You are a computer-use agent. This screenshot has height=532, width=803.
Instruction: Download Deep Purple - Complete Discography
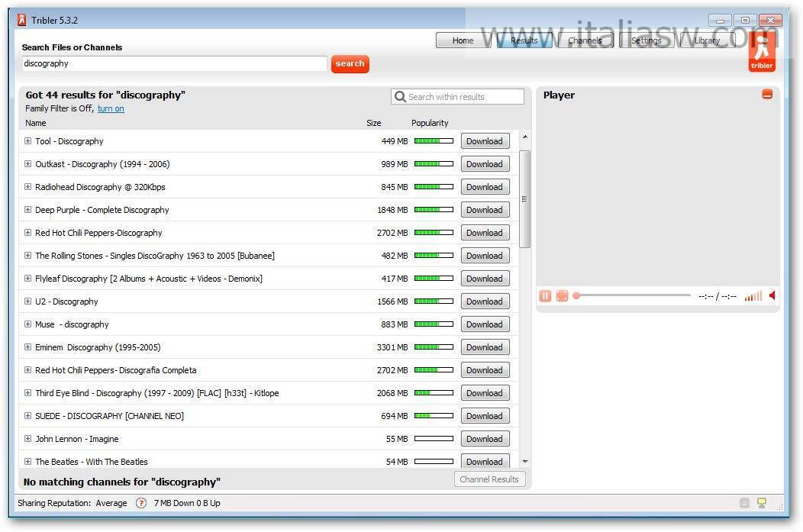(485, 210)
